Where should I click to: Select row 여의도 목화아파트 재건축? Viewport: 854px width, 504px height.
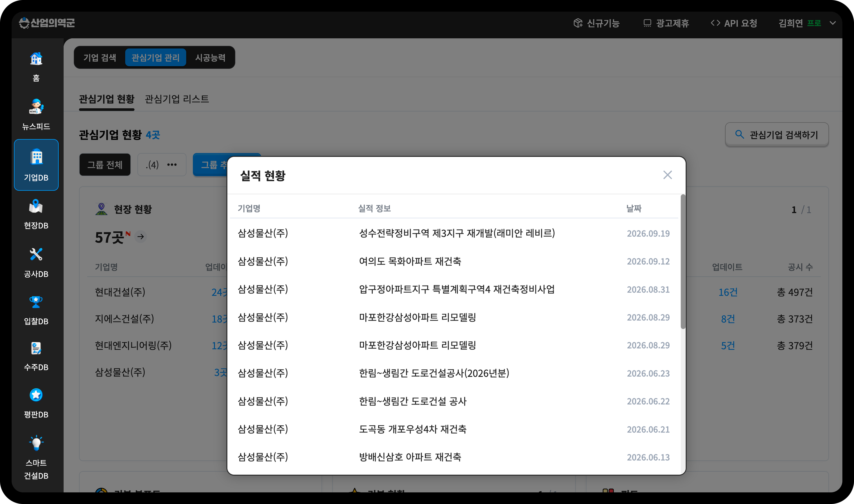(x=454, y=261)
